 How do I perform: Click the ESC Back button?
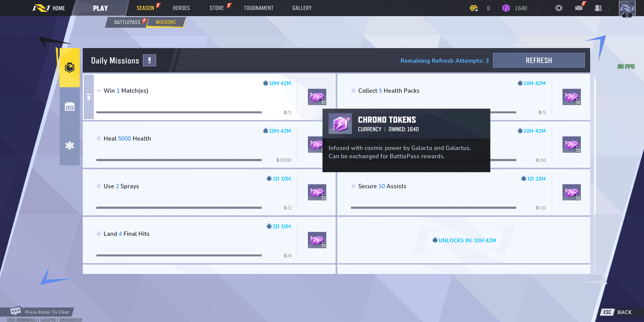click(619, 312)
